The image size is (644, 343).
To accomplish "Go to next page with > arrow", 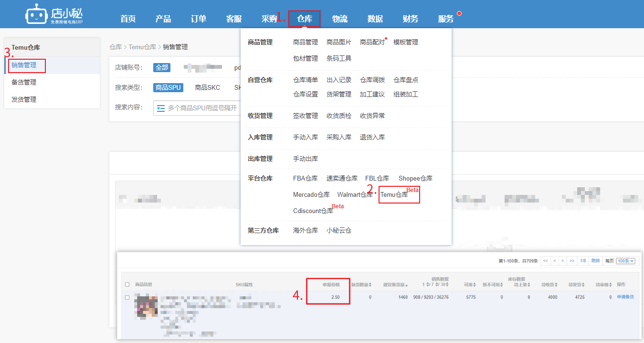I will click(563, 261).
